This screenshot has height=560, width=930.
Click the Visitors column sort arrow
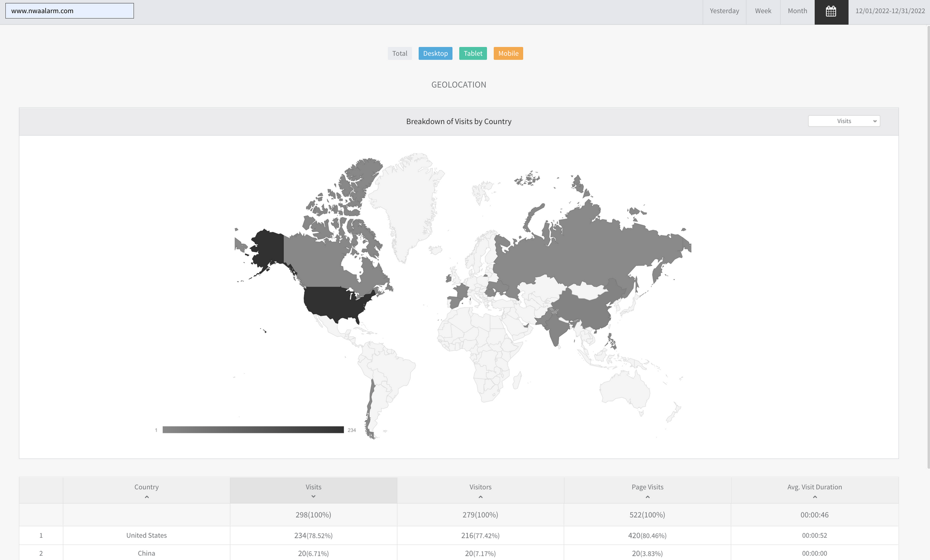coord(480,497)
